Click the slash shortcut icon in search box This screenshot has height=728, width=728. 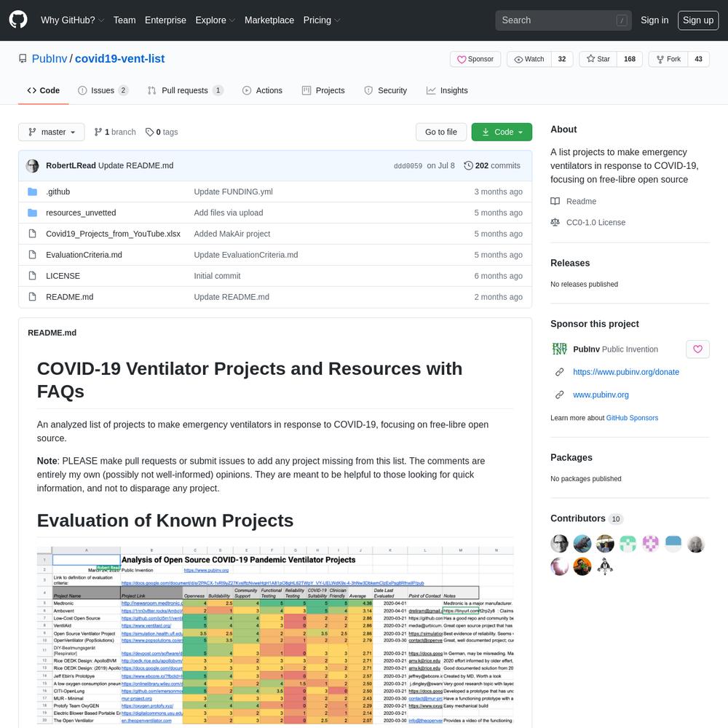[x=622, y=20]
